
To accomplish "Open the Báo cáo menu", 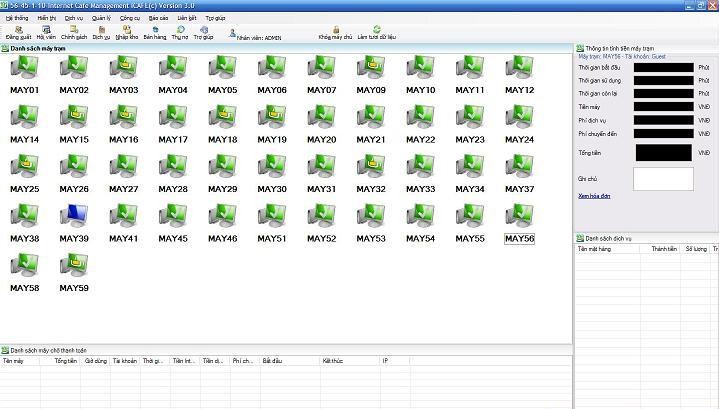I will click(x=158, y=18).
